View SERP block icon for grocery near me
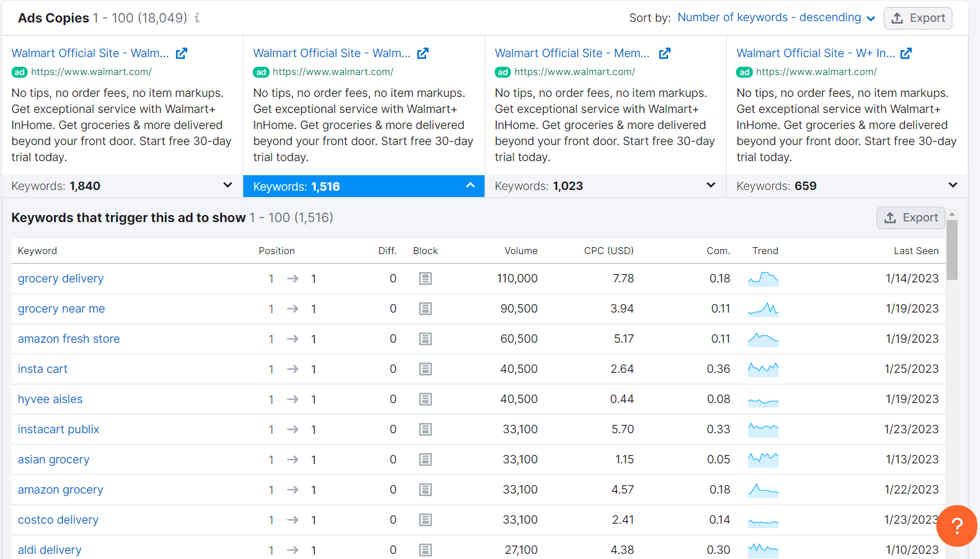Screen dimensions: 980x559 426,309
